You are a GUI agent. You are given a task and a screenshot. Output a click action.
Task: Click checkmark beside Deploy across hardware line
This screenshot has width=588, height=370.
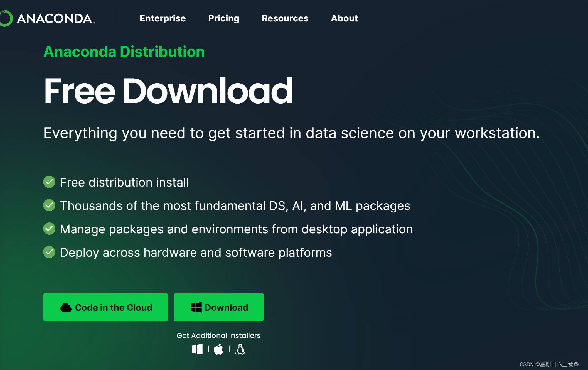click(x=49, y=252)
